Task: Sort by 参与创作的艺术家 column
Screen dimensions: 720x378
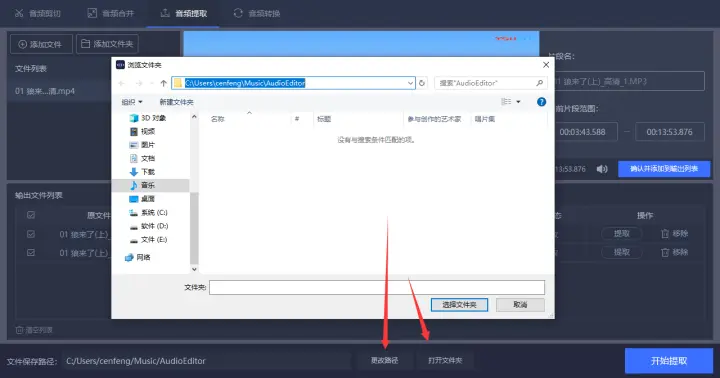Action: click(434, 119)
